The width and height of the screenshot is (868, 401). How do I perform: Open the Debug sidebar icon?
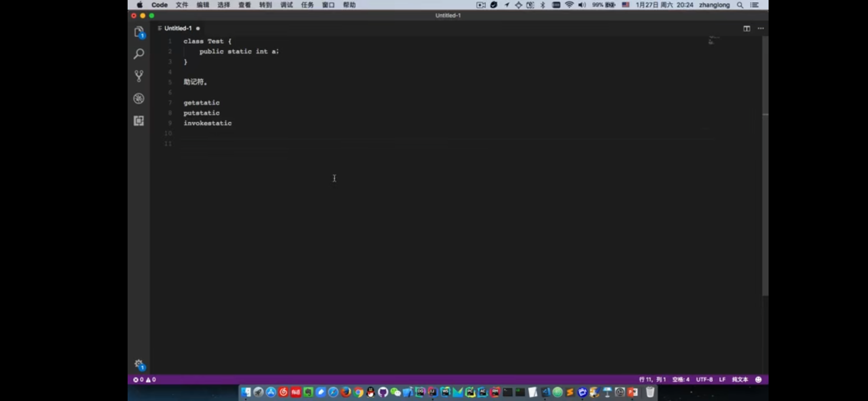tap(139, 98)
